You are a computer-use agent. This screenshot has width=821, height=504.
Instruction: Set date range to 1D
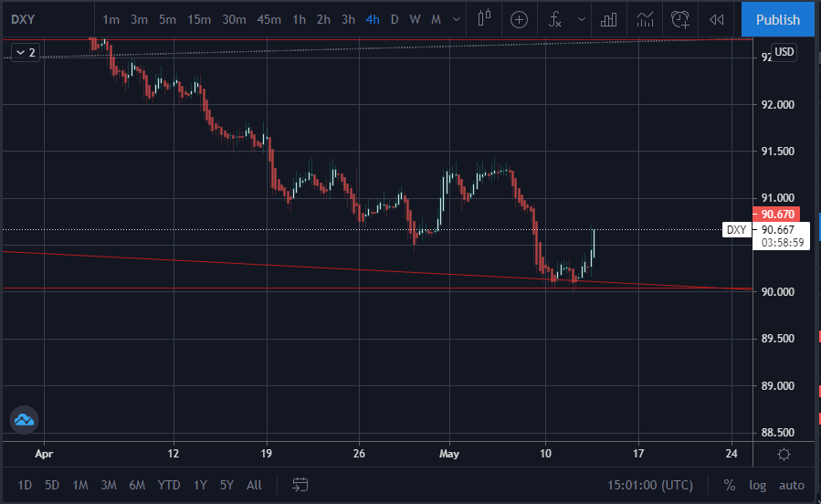(25, 485)
